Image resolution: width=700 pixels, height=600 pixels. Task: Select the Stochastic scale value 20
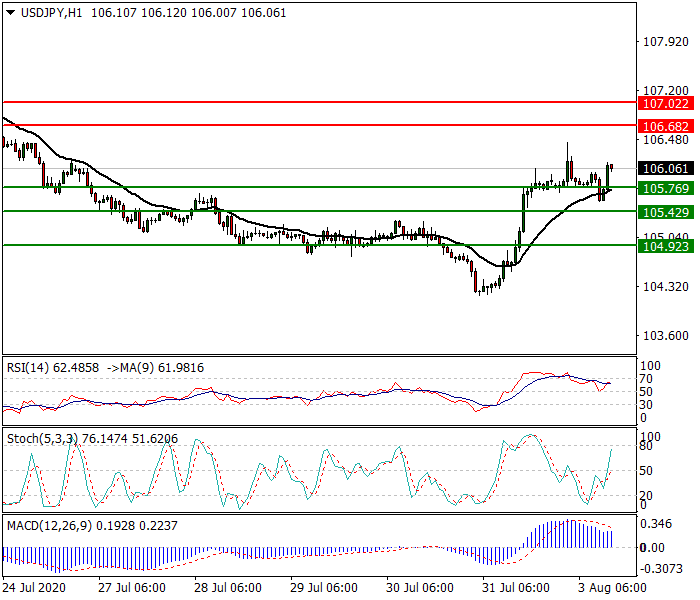pos(646,496)
